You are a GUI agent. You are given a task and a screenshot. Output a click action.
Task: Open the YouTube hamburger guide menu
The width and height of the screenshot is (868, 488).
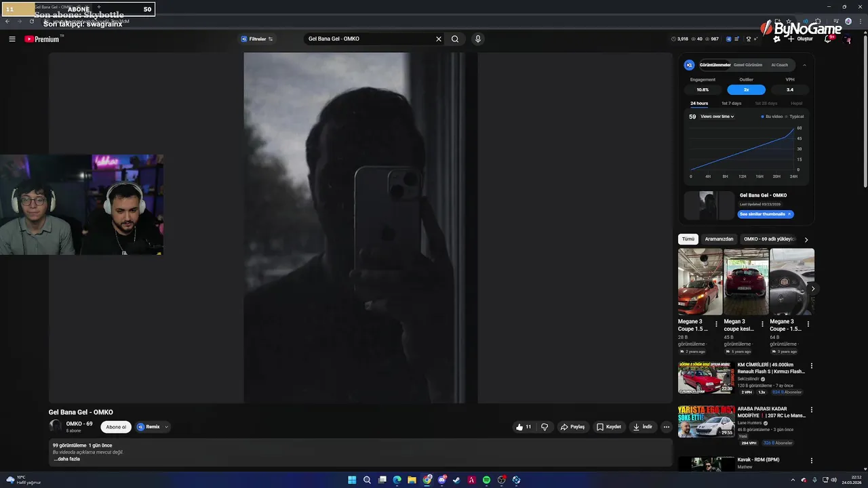point(12,39)
